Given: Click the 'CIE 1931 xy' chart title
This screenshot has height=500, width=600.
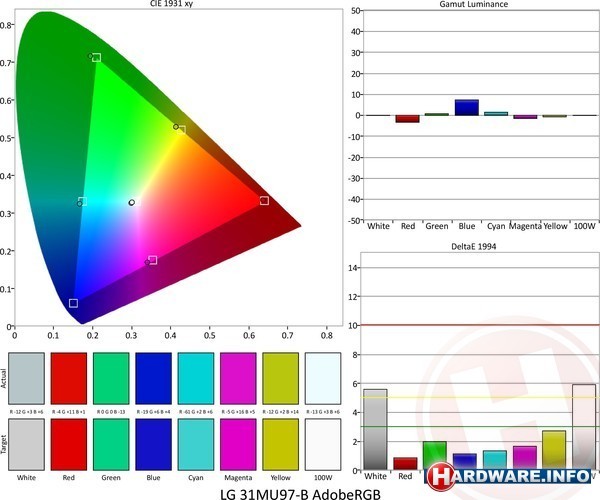Looking at the screenshot, I should tap(171, 4).
